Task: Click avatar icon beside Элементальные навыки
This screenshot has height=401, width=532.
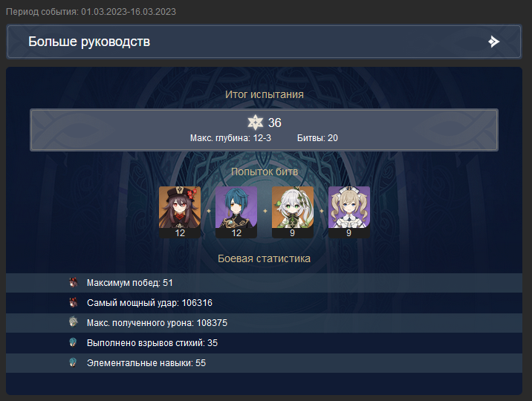Action: (x=73, y=362)
